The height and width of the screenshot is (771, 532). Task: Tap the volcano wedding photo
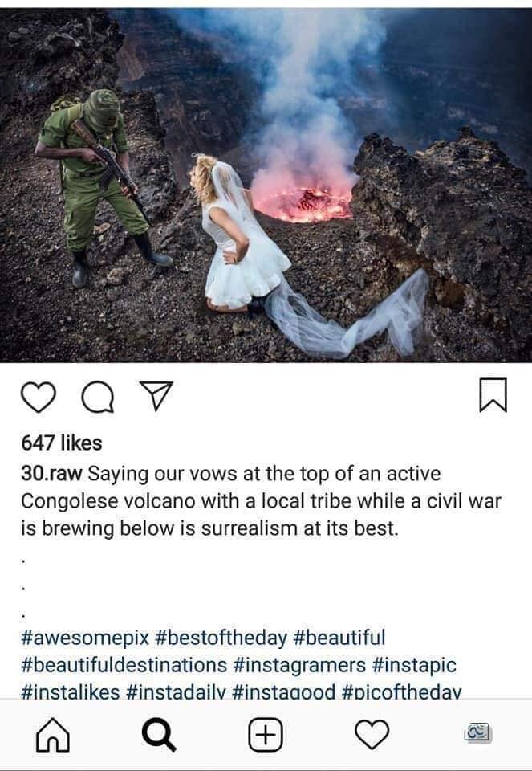coord(266,185)
